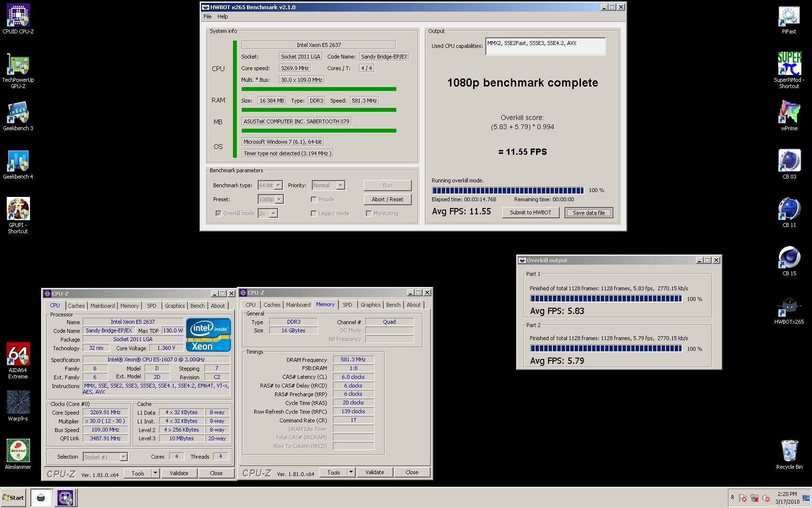This screenshot has width=812, height=508.
Task: Switch to Mainboard tab in left CPU-Z
Action: pos(102,306)
